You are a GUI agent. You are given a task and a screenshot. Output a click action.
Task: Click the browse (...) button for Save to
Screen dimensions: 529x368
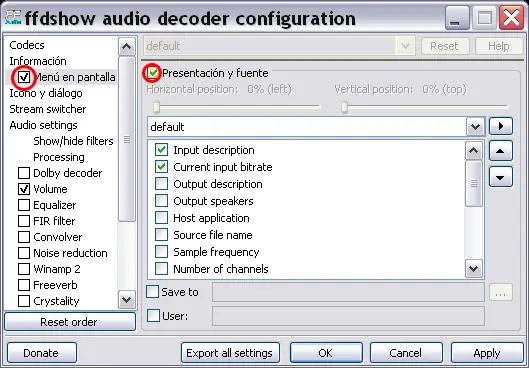coord(501,293)
